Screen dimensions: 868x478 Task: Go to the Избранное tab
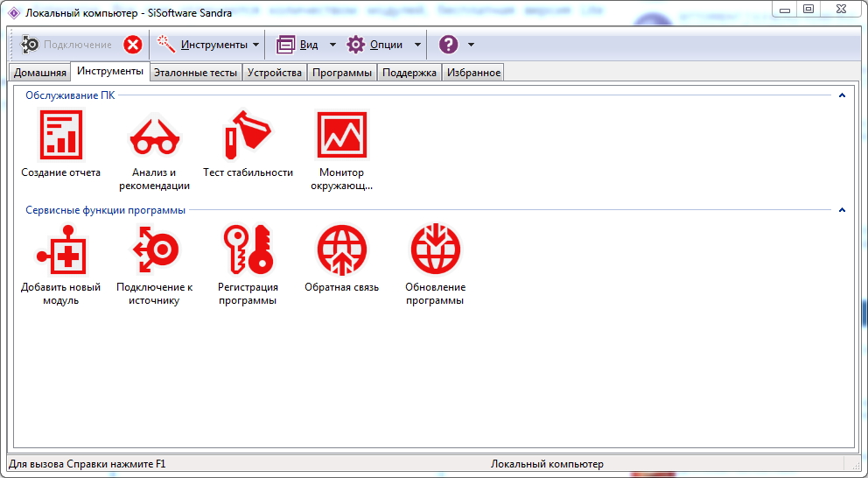tap(473, 73)
